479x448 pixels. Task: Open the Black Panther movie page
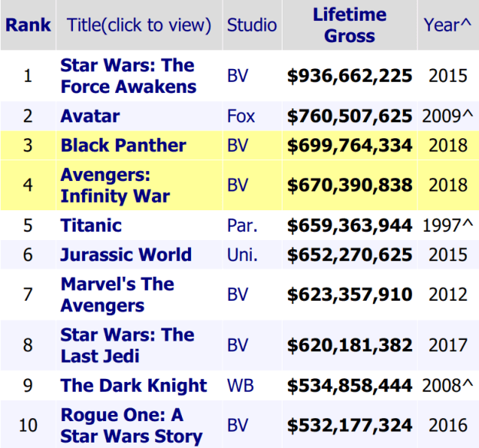coord(123,146)
